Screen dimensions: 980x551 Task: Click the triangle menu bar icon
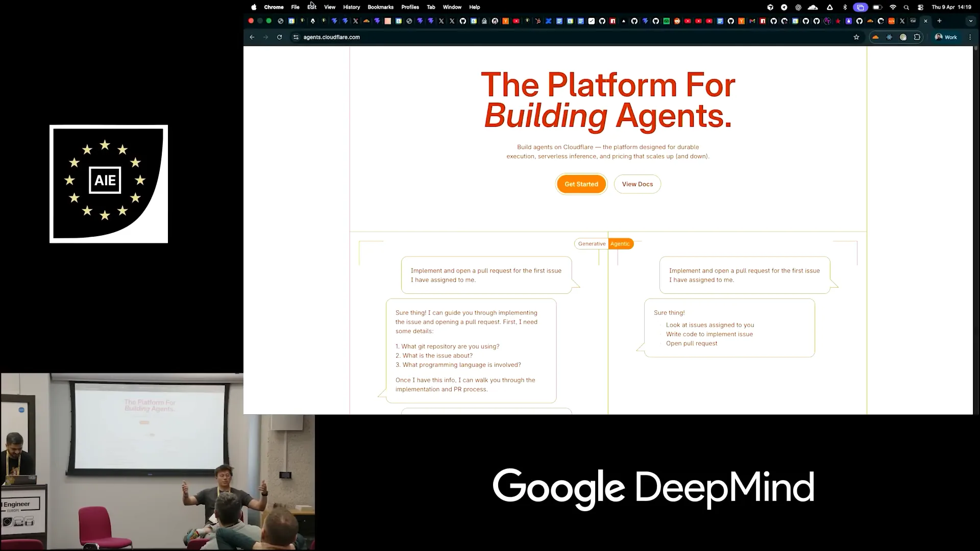830,7
